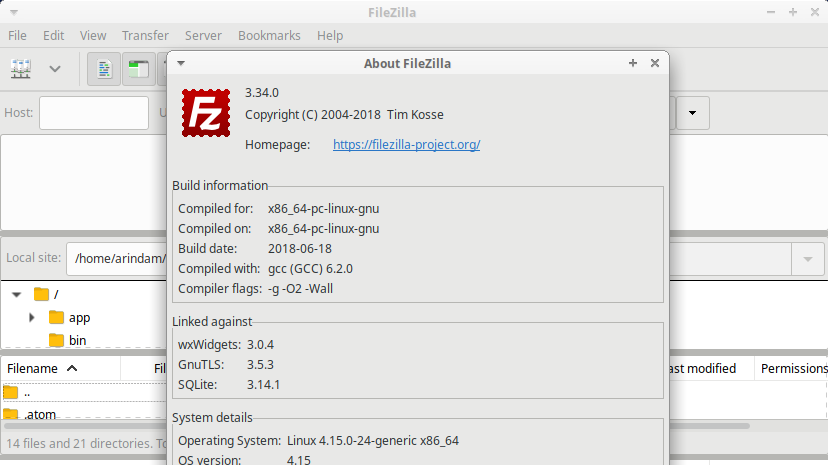Viewport: 828px width, 465px height.
Task: Open the File menu
Action: pos(17,35)
